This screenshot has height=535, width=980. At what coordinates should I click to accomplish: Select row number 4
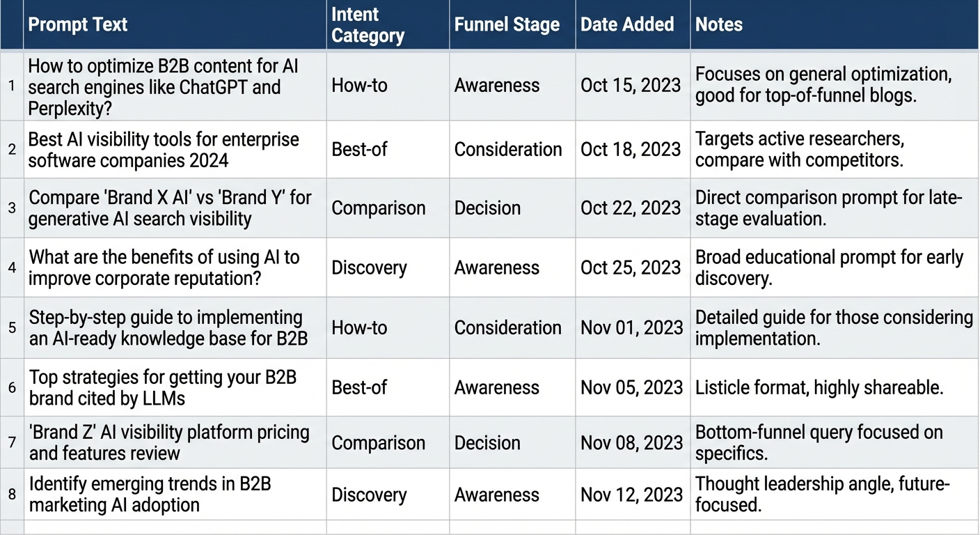tap(12, 267)
